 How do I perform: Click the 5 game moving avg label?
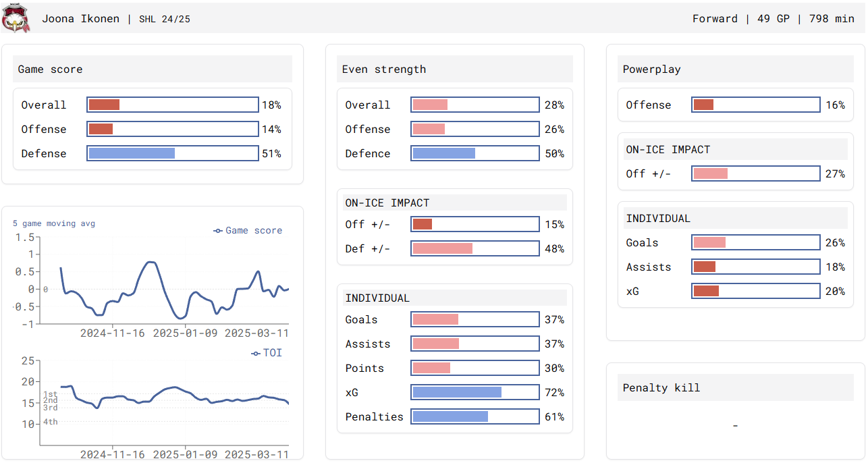54,223
